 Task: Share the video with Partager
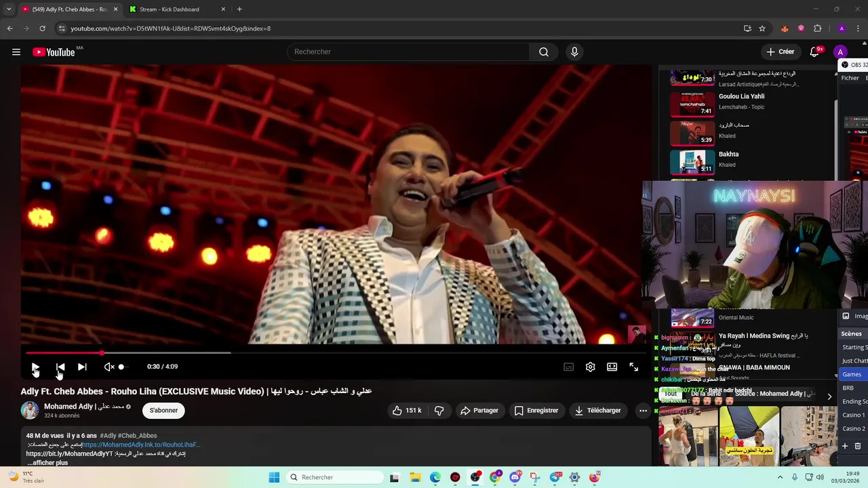[479, 410]
